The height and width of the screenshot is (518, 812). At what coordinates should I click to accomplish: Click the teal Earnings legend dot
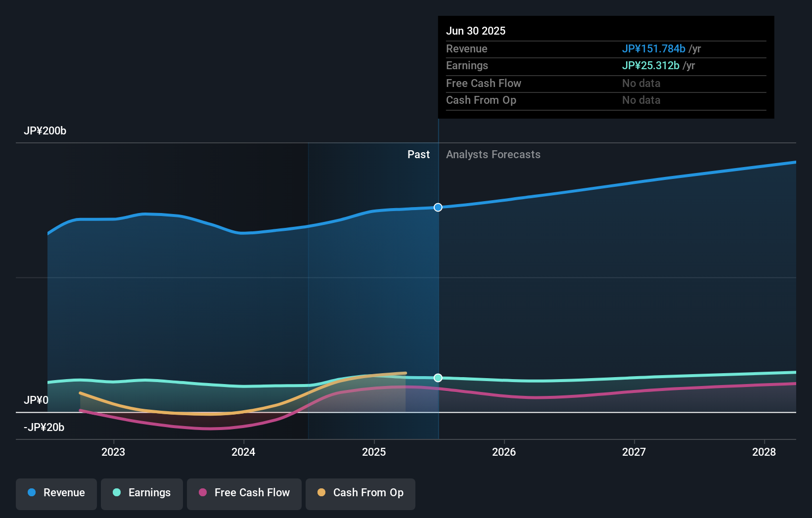pyautogui.click(x=116, y=493)
